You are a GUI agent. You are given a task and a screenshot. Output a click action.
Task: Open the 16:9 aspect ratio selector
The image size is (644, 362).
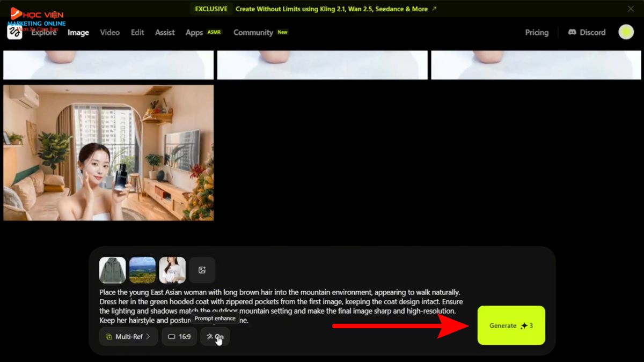pos(179,337)
